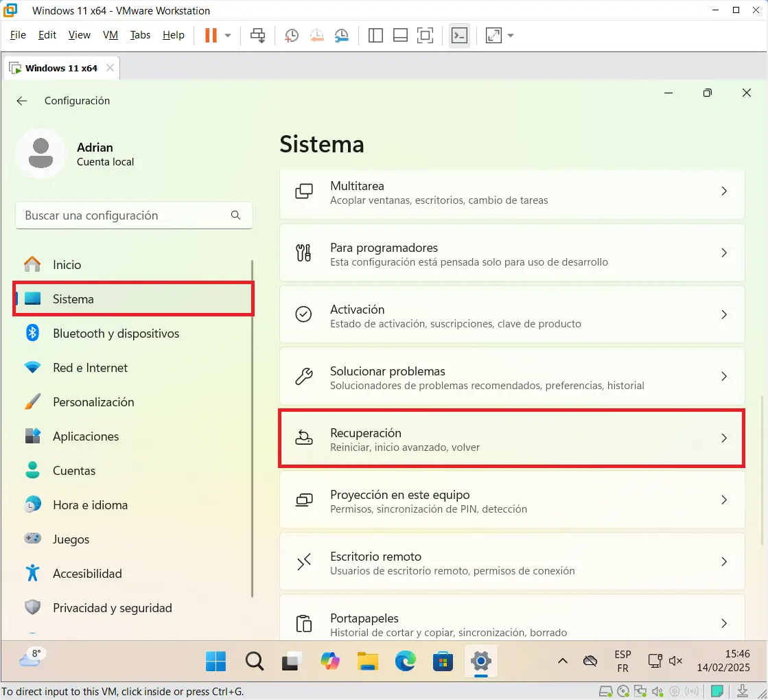Open Para programadores settings row
This screenshot has width=768, height=700.
coord(512,253)
